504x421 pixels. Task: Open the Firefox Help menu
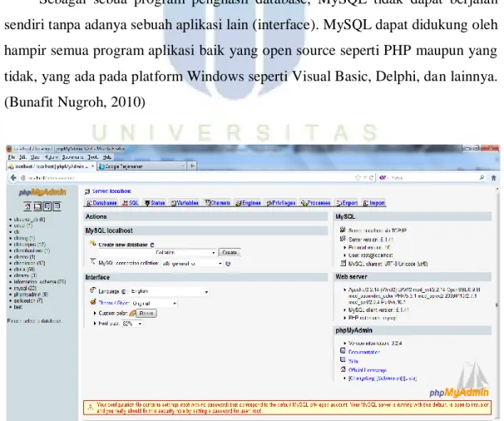[107, 157]
